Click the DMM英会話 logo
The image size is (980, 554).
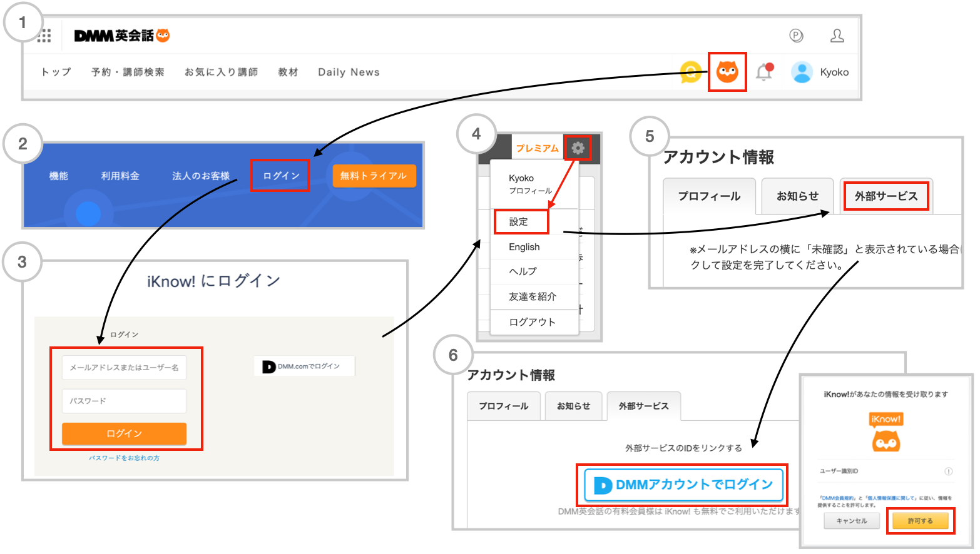[x=122, y=36]
